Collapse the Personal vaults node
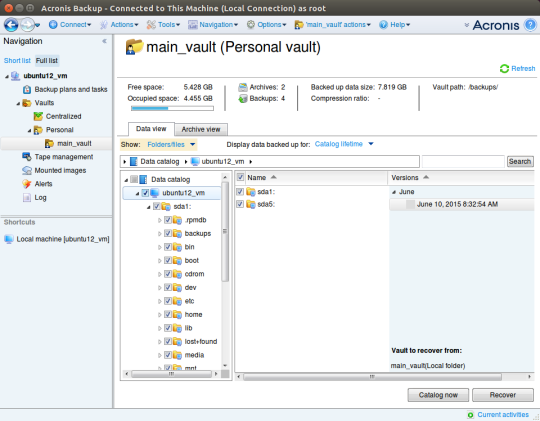 (29, 131)
